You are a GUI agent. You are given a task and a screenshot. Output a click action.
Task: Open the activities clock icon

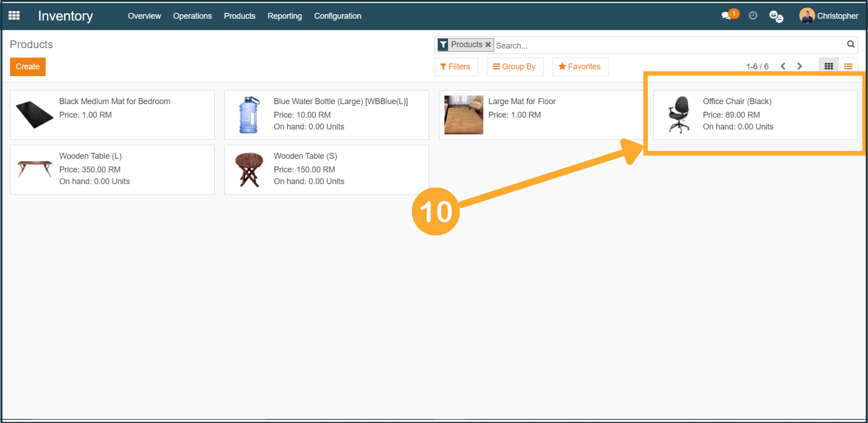[753, 16]
